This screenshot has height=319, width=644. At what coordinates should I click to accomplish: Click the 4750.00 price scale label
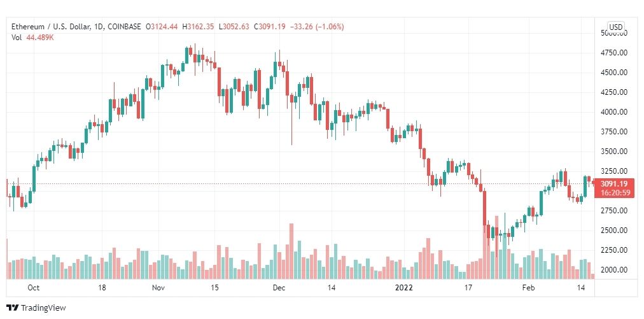point(613,53)
